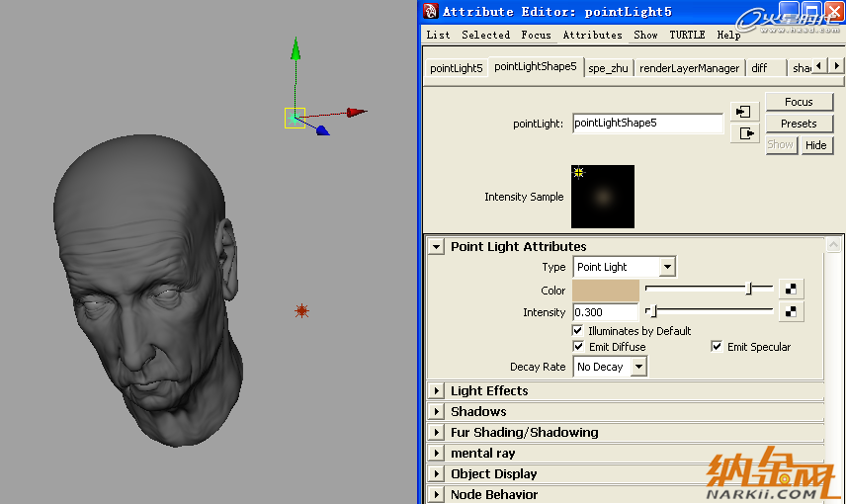Click the red X-axis move arrow handle
Image resolution: width=846 pixels, height=504 pixels.
pyautogui.click(x=356, y=112)
